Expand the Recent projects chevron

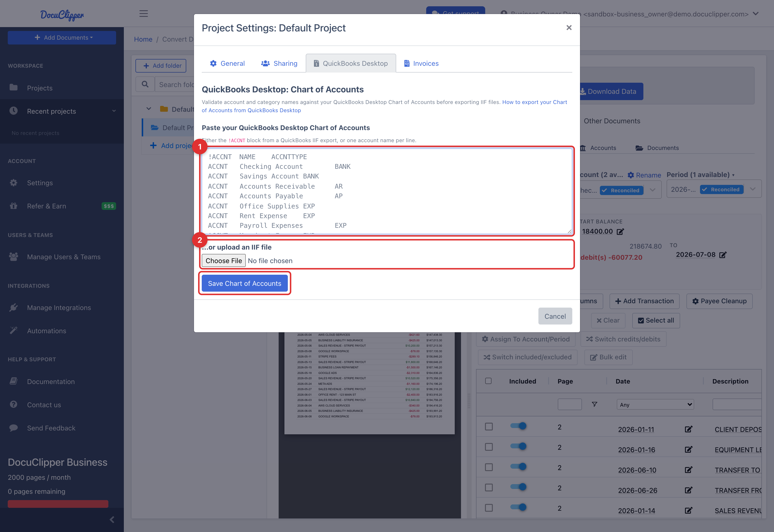[x=114, y=111]
